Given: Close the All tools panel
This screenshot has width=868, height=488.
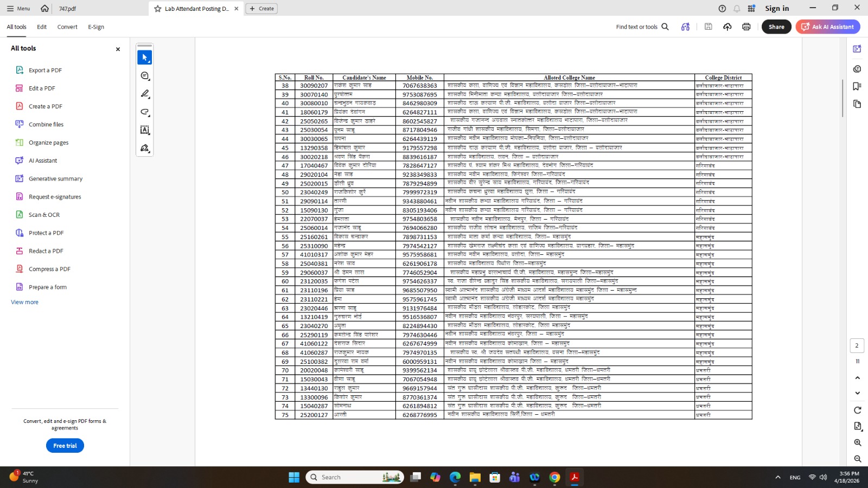Looking at the screenshot, I should tap(118, 49).
